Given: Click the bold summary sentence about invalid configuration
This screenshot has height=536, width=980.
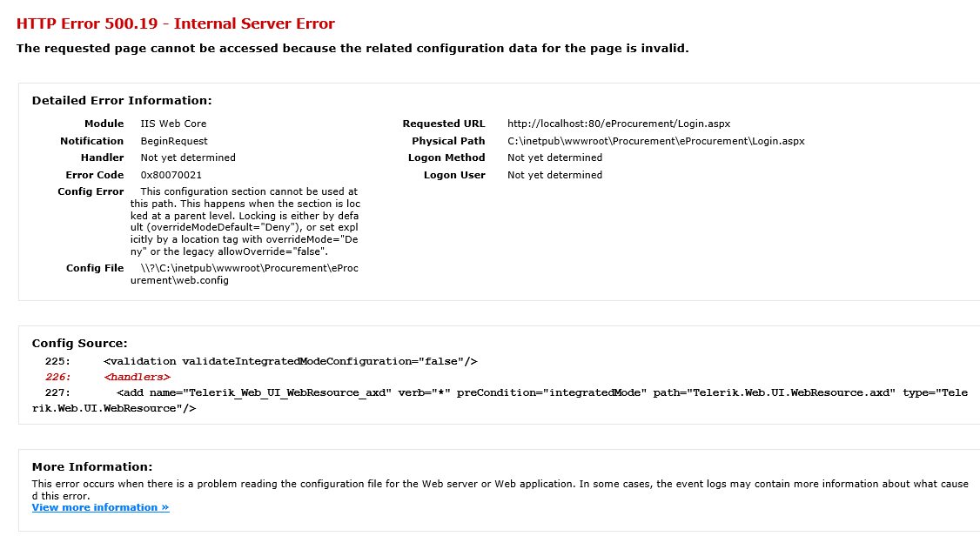Looking at the screenshot, I should (352, 48).
